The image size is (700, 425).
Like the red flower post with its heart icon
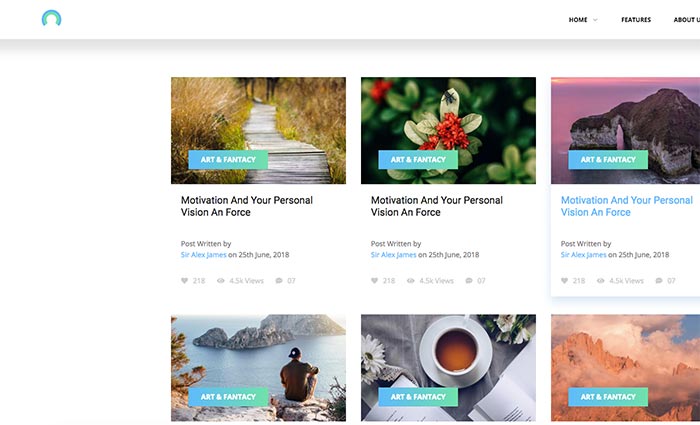tap(374, 280)
